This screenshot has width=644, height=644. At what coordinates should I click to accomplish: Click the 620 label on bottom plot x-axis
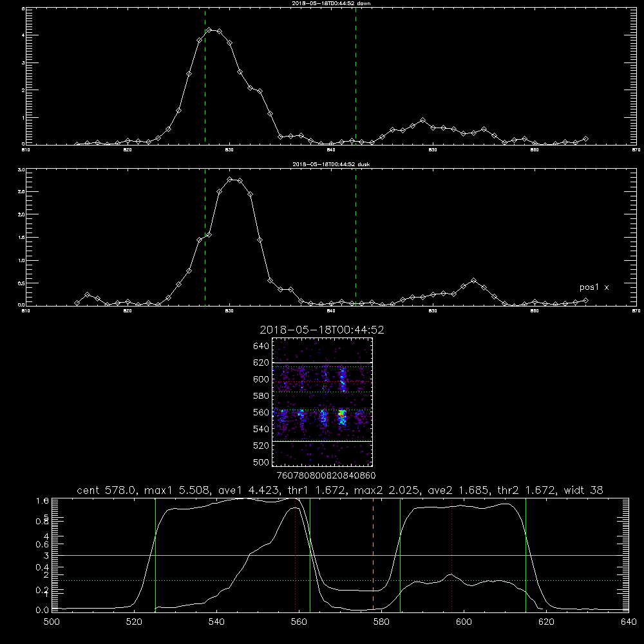[546, 622]
